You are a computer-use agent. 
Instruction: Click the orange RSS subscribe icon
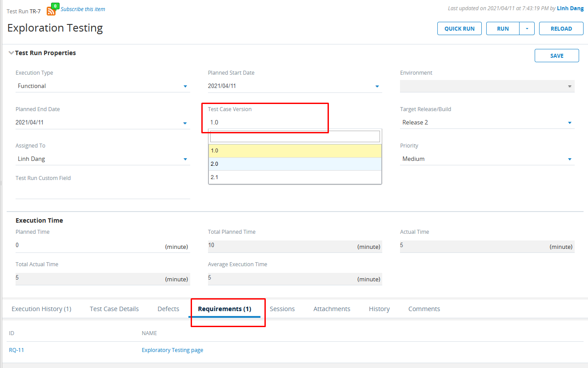(x=51, y=11)
